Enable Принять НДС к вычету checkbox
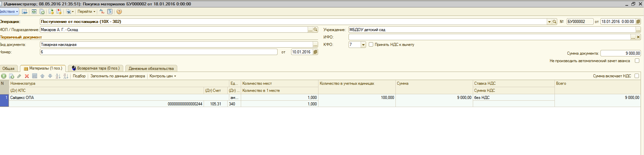 371,45
